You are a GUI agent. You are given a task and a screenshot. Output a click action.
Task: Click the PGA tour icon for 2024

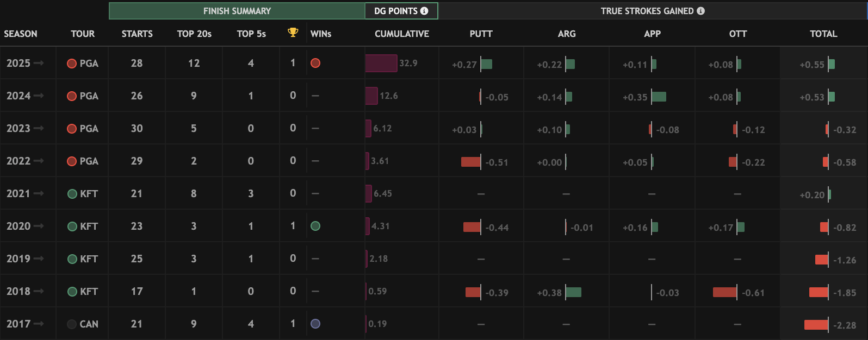(x=72, y=96)
